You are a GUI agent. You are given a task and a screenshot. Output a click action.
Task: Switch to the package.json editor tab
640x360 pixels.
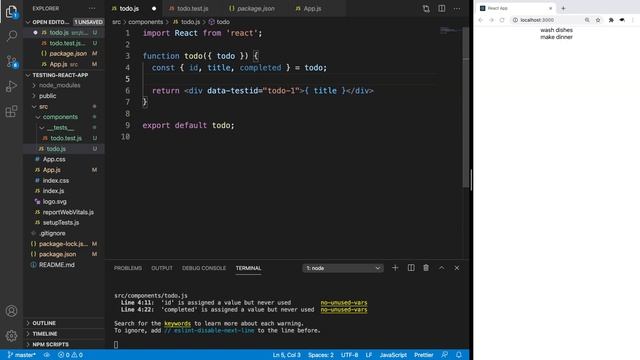click(x=255, y=9)
